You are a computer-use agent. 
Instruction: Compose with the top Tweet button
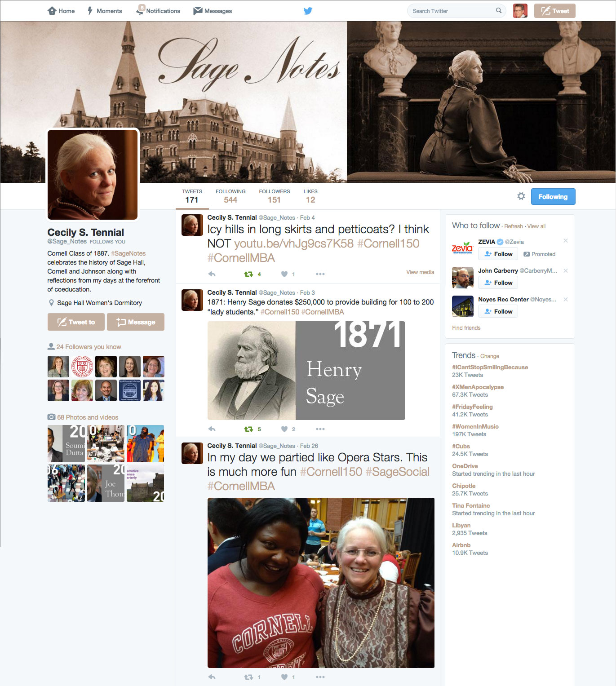(x=555, y=11)
